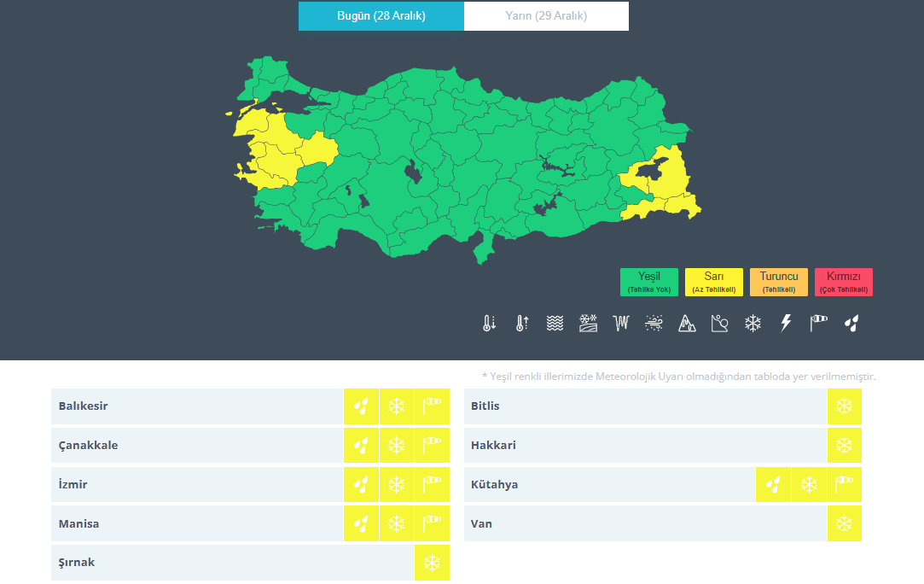The image size is (924, 584).
Task: Click the lightning bolt thunderstorm icon
Action: coord(786,324)
